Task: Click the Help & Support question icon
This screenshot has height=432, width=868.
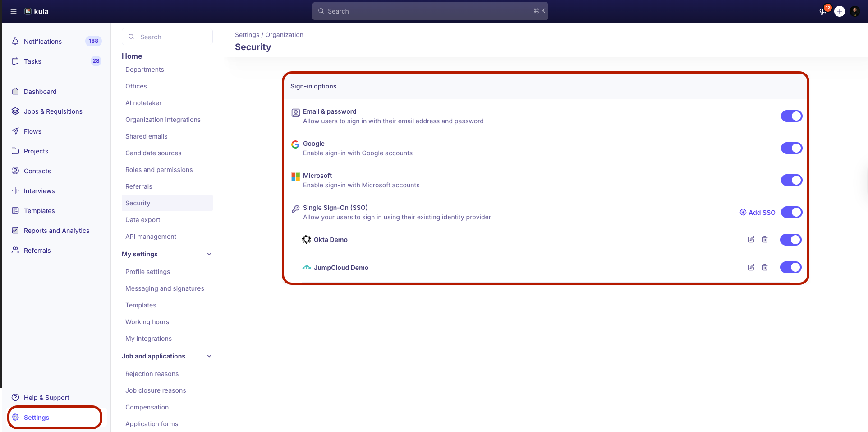Action: 15,397
